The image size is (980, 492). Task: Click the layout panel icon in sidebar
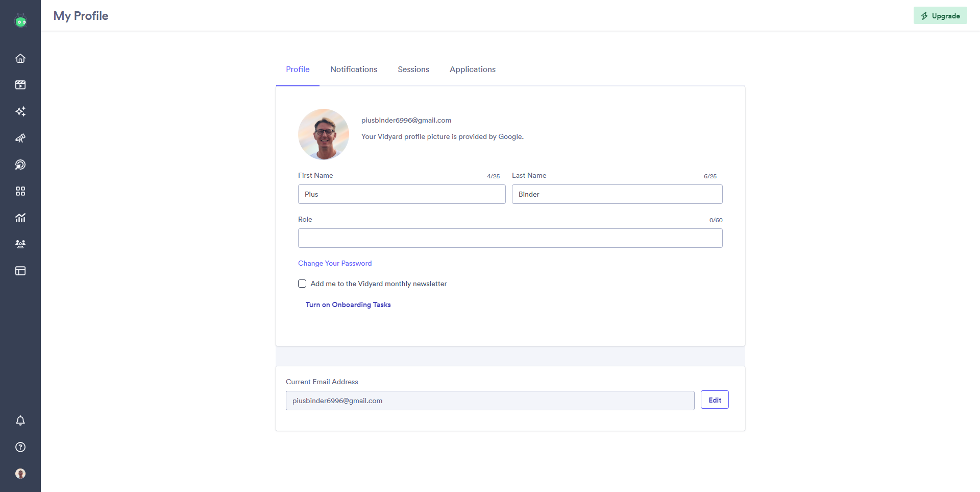click(20, 271)
